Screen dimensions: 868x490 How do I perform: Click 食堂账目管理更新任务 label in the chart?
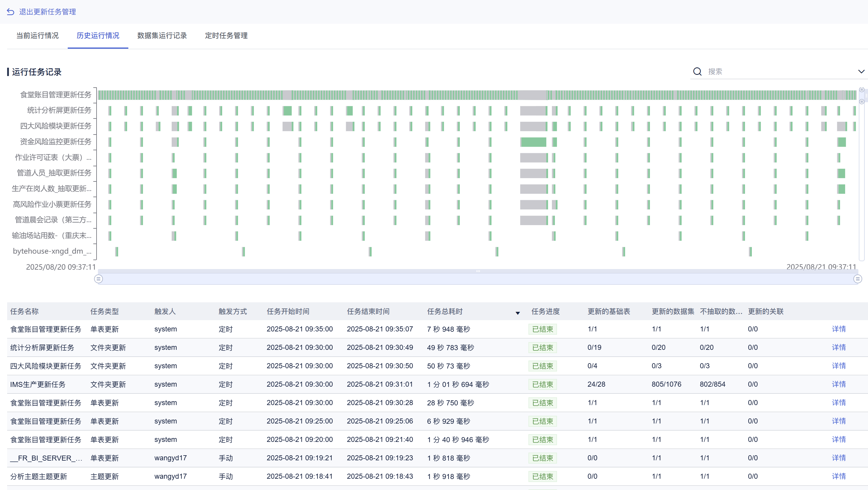pyautogui.click(x=56, y=95)
